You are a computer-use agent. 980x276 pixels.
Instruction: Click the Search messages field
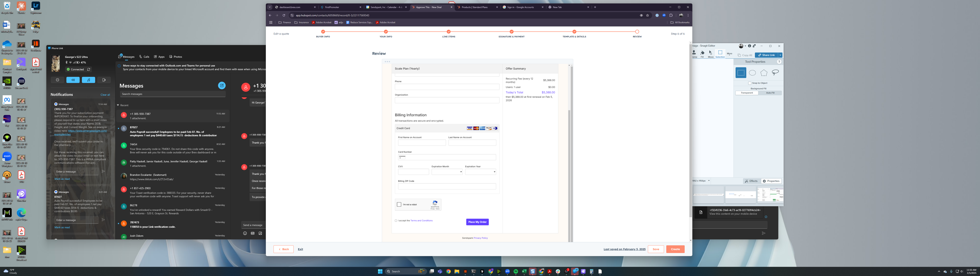pos(173,94)
